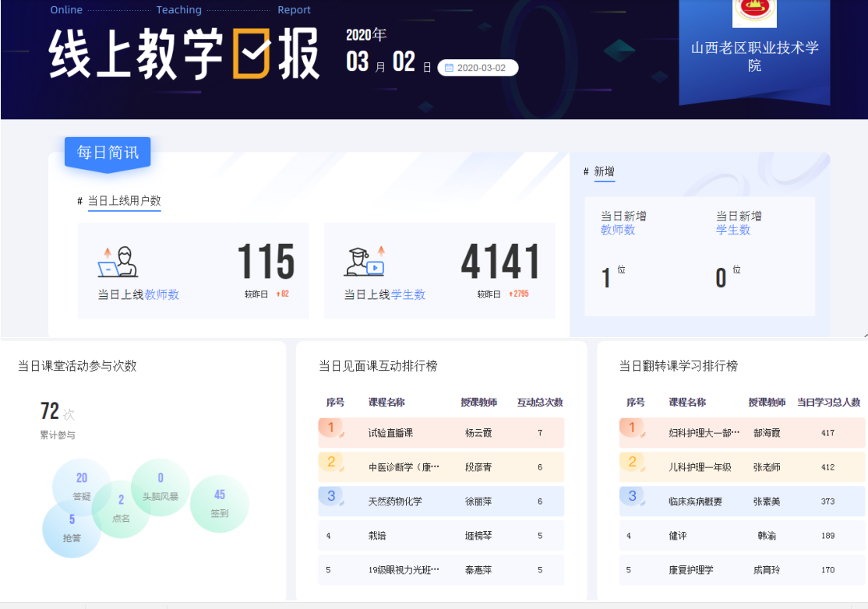Viewport: 868px width, 609px height.
Task: Click the orange checkmark icon in the title
Action: click(x=251, y=55)
